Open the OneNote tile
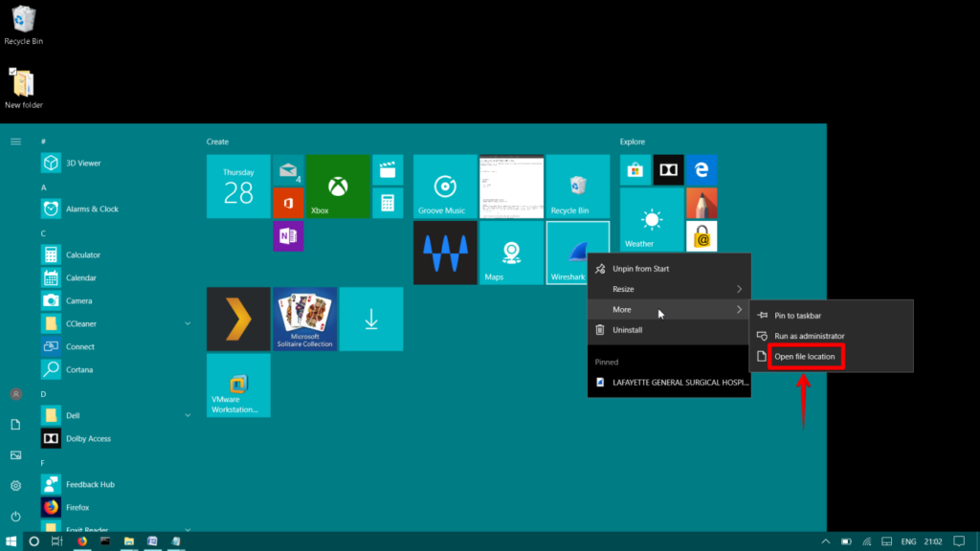This screenshot has width=980, height=551. click(x=288, y=236)
